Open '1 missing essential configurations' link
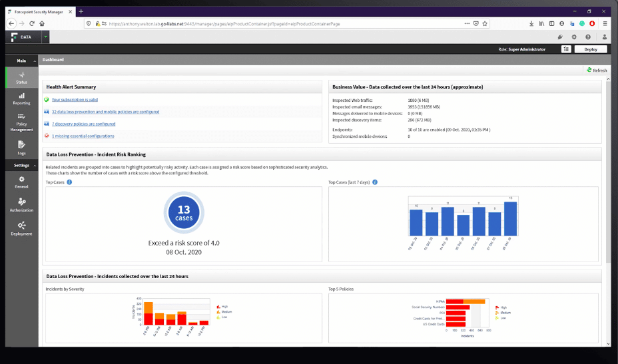This screenshot has width=618, height=364. pos(83,136)
